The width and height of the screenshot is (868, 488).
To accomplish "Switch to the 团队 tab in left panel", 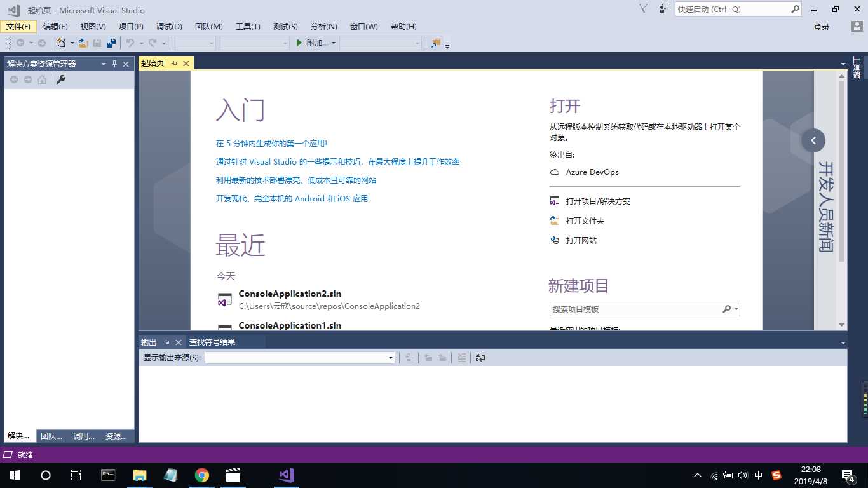I will 51,436.
